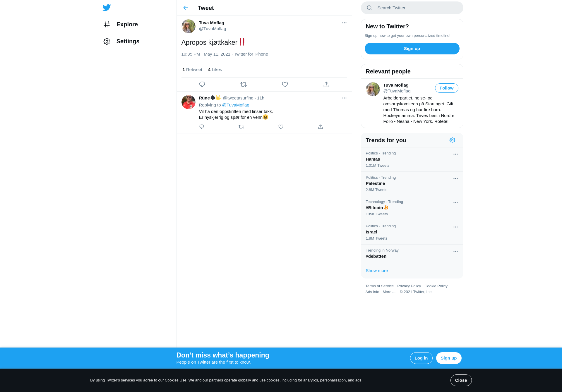Open more options on main tweet
The image size is (562, 392).
344,23
